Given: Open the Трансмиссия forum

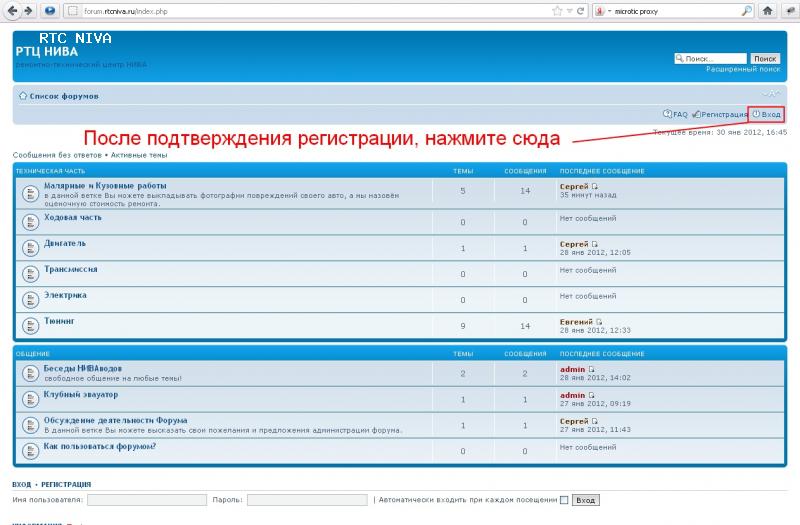Looking at the screenshot, I should click(70, 269).
